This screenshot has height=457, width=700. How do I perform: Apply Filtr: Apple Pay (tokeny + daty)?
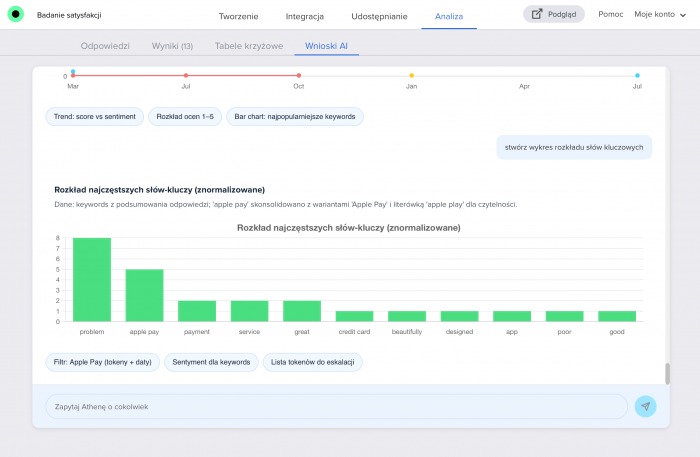tap(102, 362)
